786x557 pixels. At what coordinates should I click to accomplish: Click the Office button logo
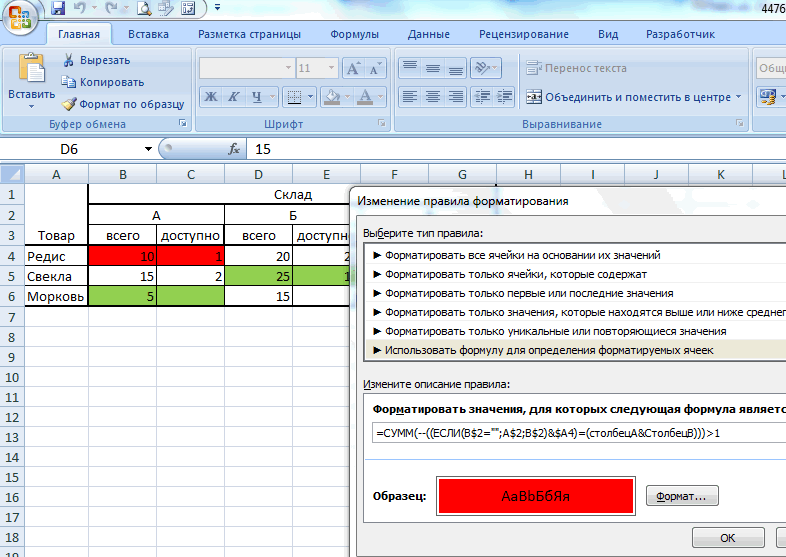pyautogui.click(x=19, y=18)
